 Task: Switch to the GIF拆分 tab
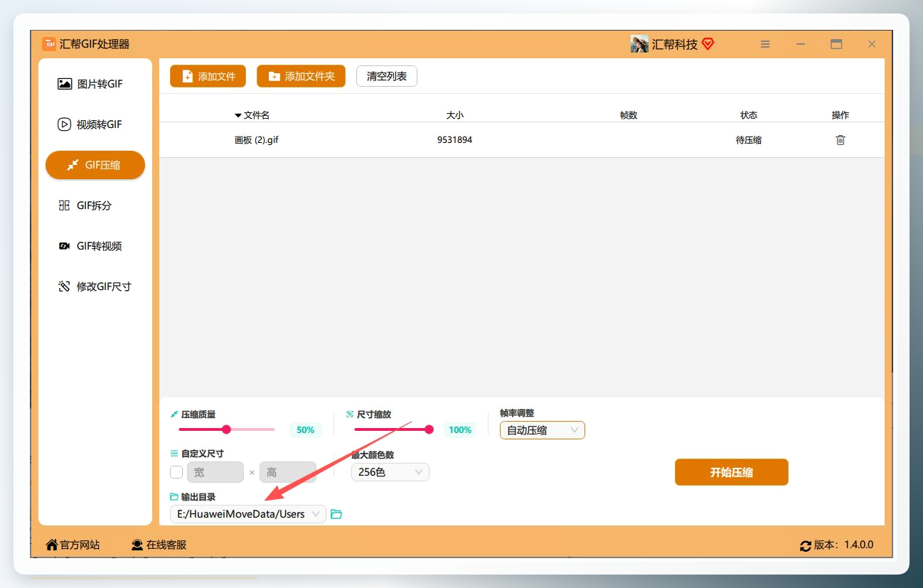(95, 205)
